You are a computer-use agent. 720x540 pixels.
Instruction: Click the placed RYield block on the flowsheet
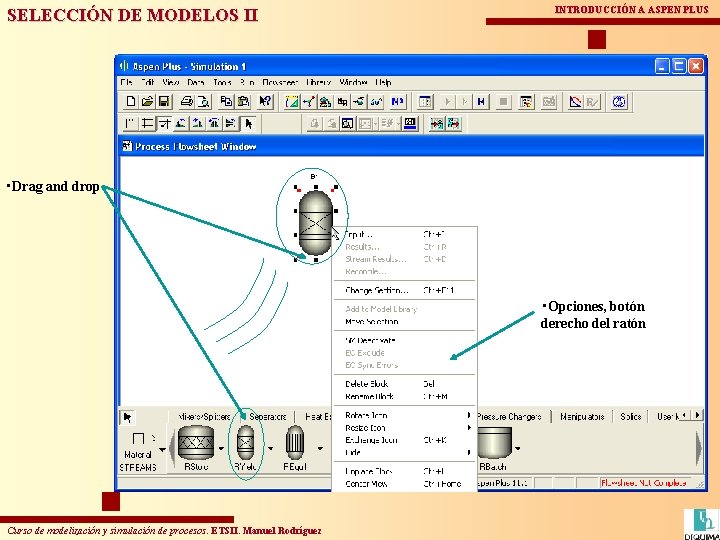coord(315,223)
